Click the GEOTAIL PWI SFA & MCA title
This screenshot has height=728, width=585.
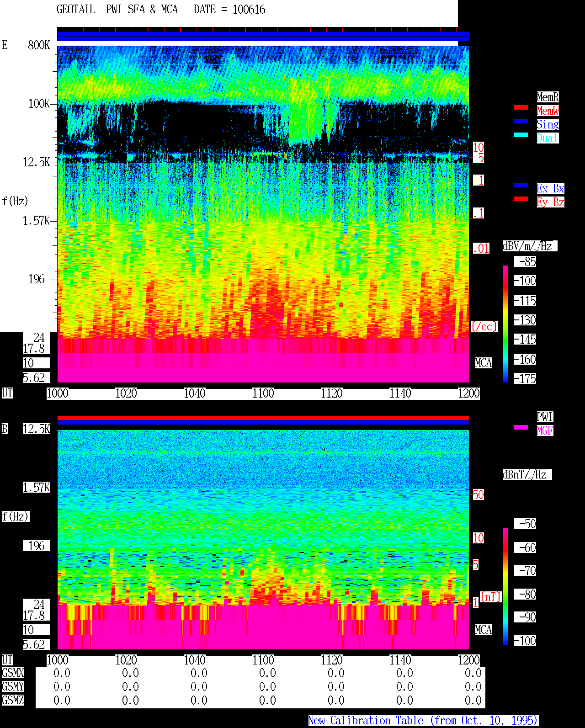117,10
